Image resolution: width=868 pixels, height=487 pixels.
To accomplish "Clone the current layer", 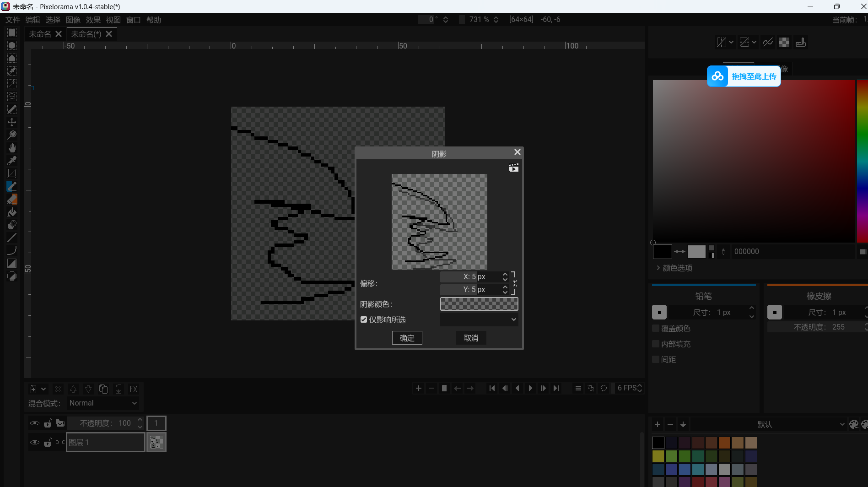I will point(103,389).
